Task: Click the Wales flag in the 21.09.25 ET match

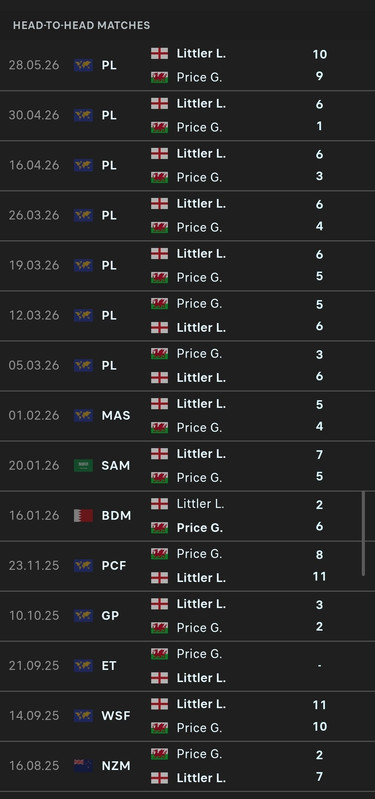Action: (x=159, y=654)
